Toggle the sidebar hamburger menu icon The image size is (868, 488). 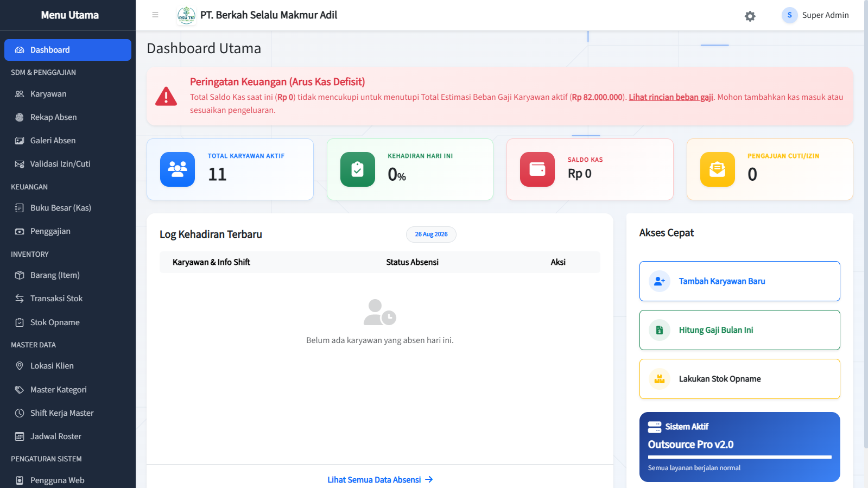click(x=155, y=15)
